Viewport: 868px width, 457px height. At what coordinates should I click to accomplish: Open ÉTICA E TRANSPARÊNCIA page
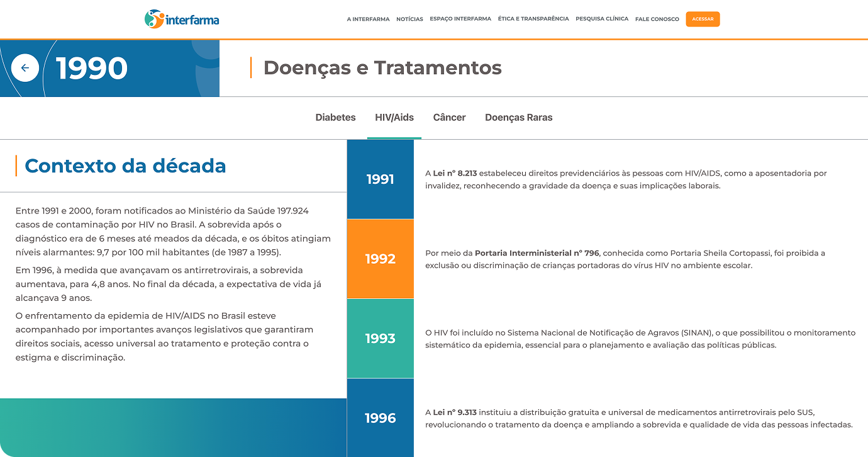click(x=533, y=19)
